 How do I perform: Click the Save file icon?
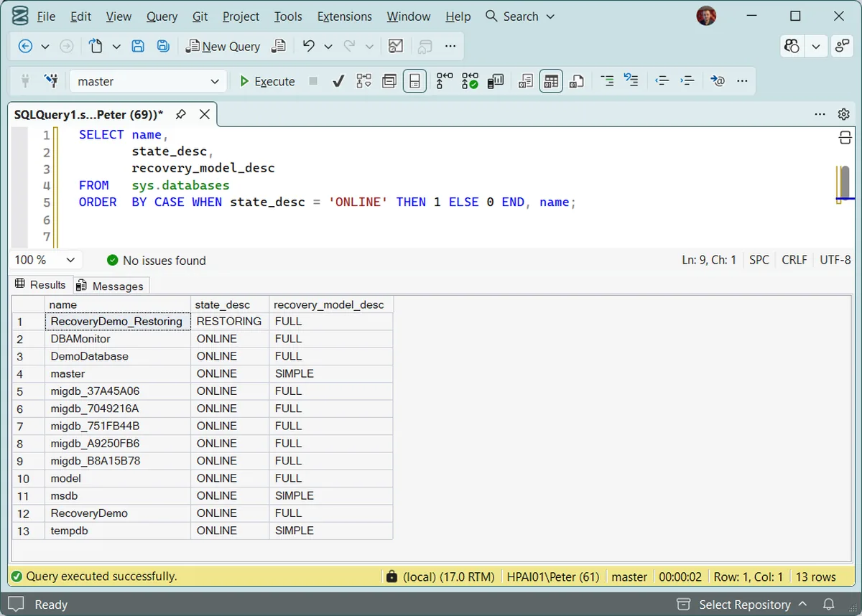pos(138,46)
